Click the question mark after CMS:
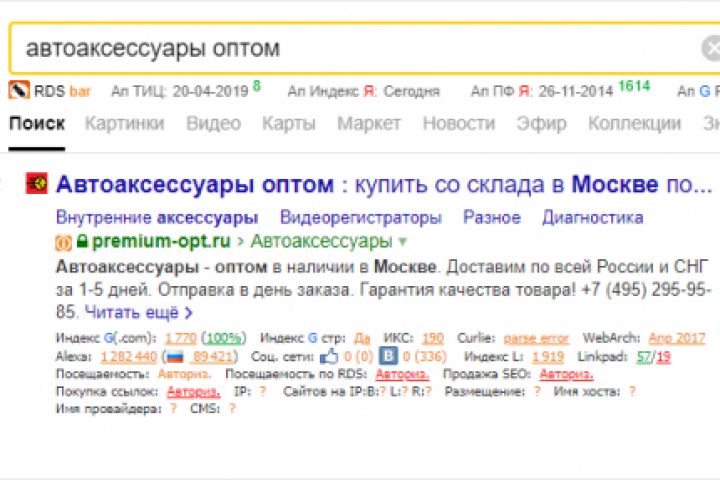The image size is (720, 480). click(232, 408)
